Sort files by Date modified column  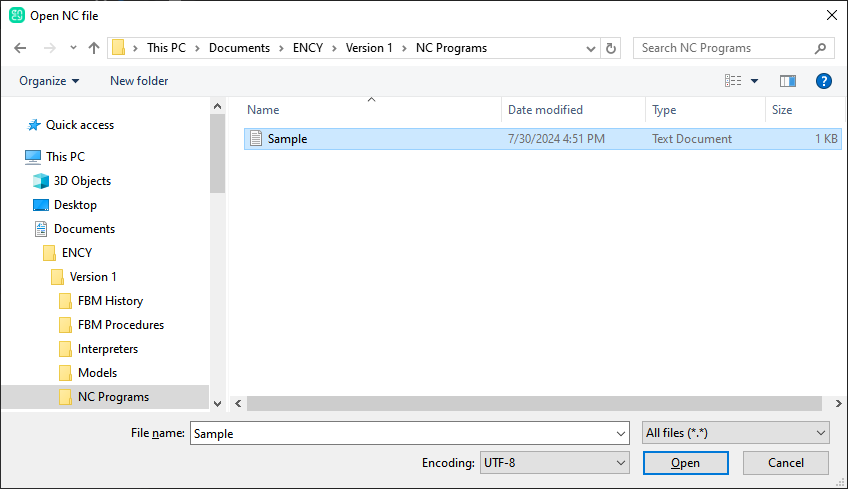[545, 110]
